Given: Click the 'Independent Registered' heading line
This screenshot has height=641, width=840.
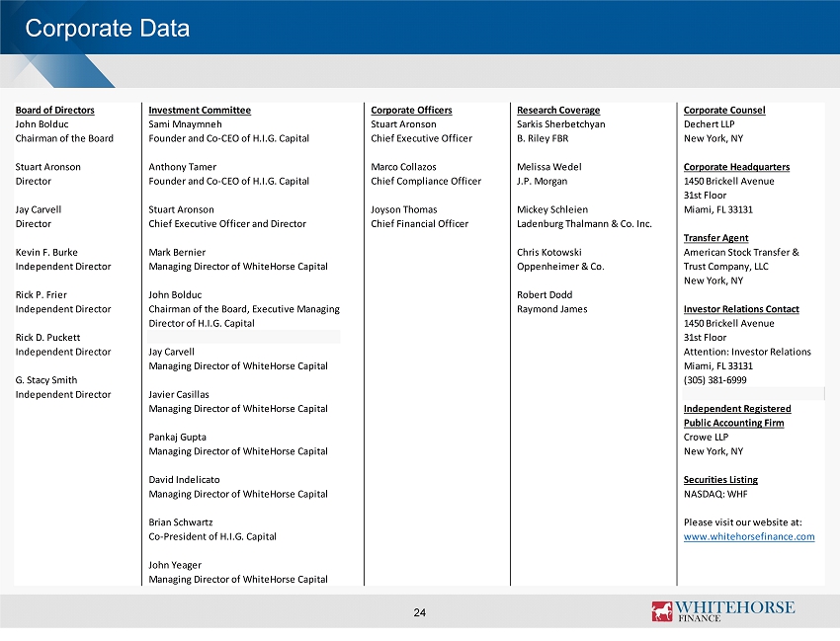Looking at the screenshot, I should point(737,409).
